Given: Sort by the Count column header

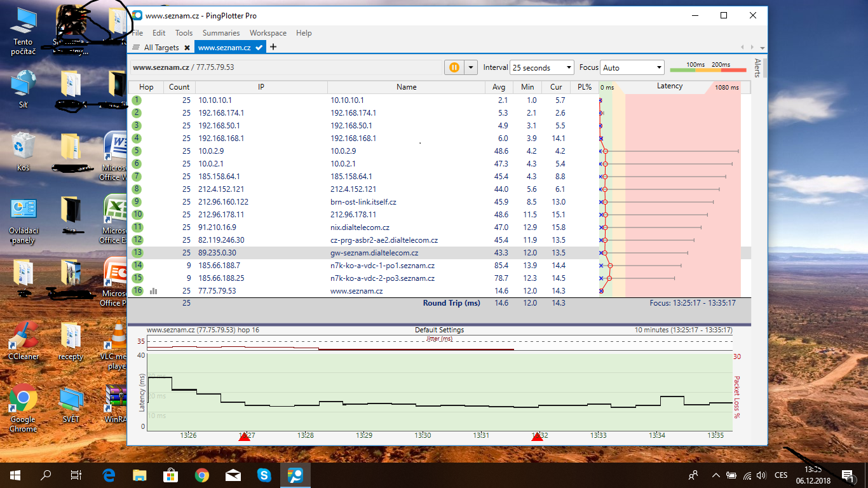Looking at the screenshot, I should pos(179,87).
